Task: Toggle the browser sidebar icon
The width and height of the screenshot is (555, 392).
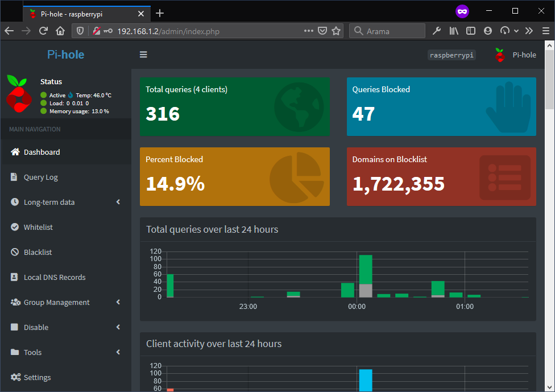Action: 471,31
